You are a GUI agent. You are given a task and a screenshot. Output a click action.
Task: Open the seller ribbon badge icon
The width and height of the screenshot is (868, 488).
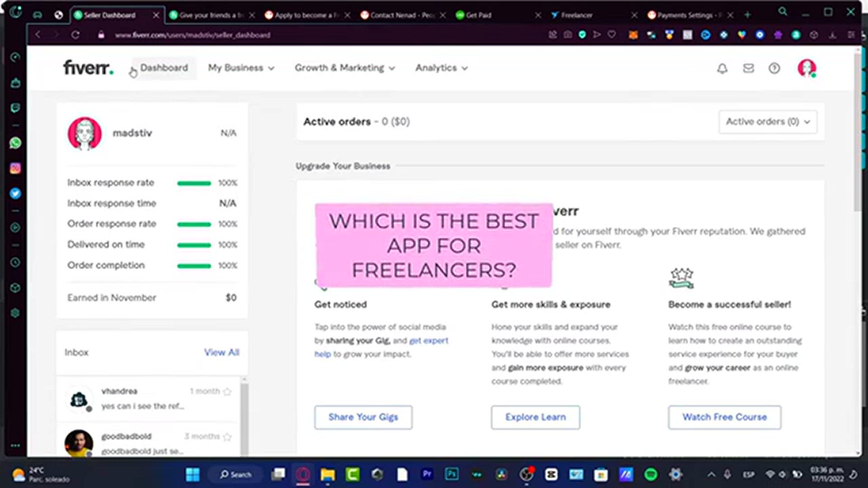(681, 278)
